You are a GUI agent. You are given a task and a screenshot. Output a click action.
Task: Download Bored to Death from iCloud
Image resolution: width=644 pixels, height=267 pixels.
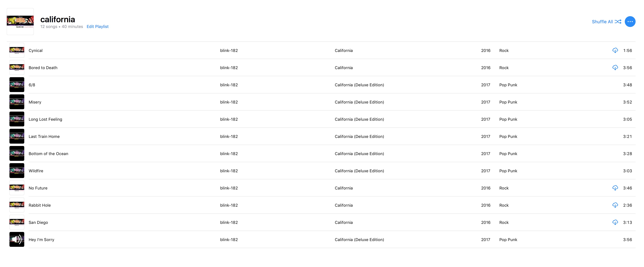coord(615,68)
